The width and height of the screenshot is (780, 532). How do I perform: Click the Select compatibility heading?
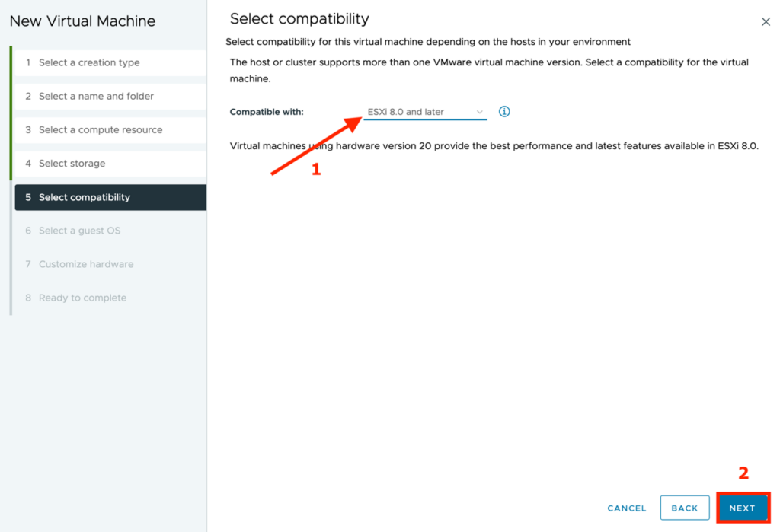pos(299,19)
